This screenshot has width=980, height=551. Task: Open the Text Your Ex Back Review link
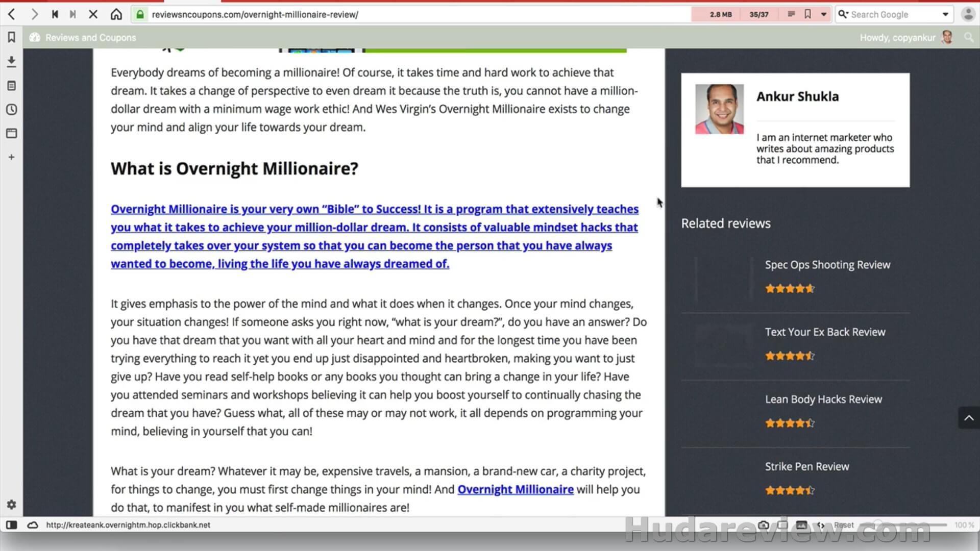pyautogui.click(x=825, y=332)
